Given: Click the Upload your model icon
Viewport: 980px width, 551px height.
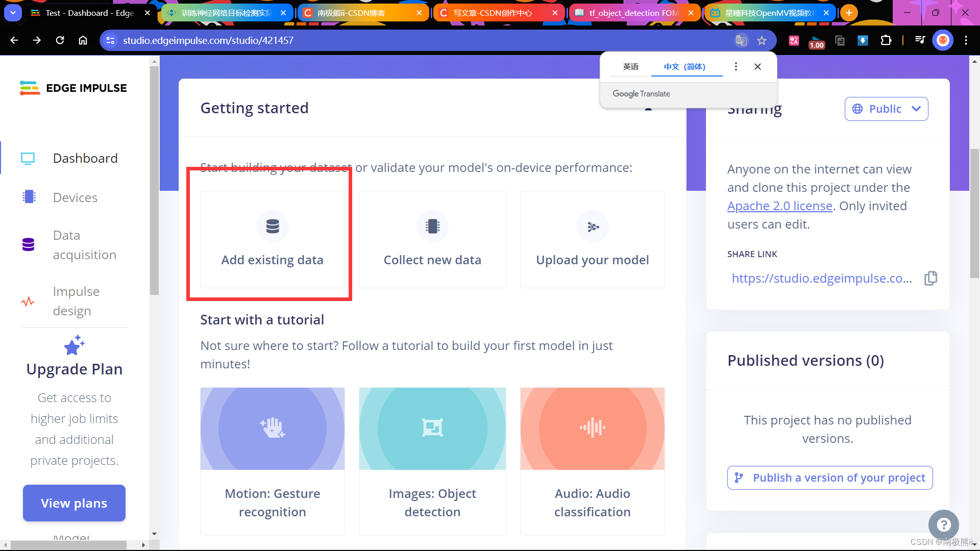Looking at the screenshot, I should (x=593, y=227).
